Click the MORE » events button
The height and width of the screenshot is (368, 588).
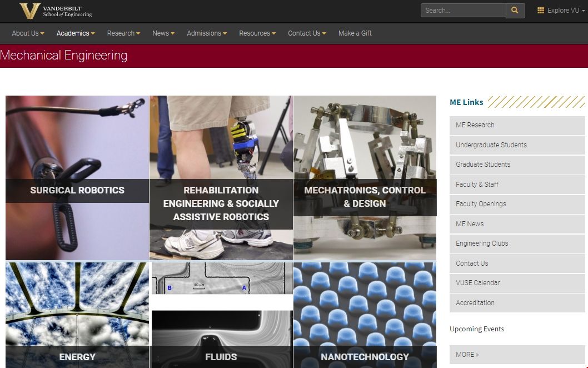point(517,355)
